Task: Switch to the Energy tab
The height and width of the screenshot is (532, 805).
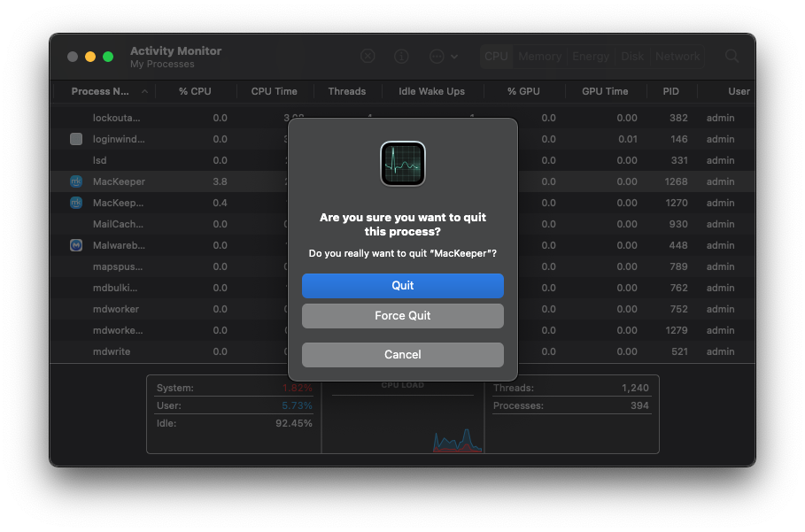Action: (x=591, y=57)
